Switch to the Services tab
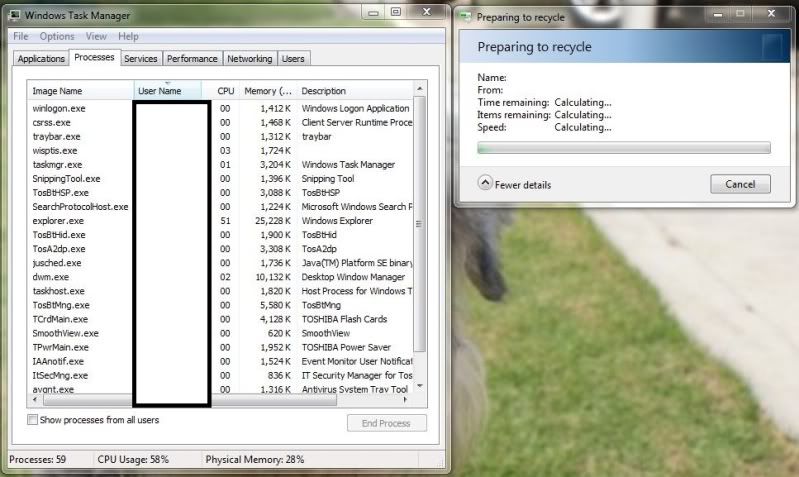 141,59
